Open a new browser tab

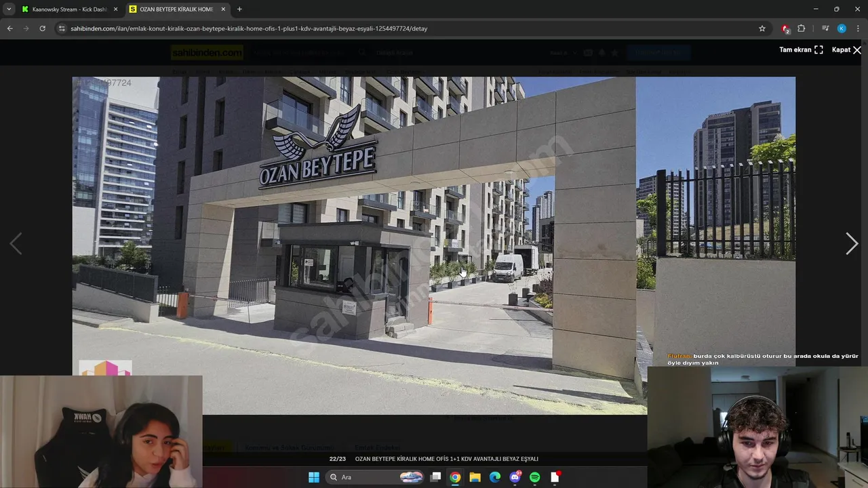239,9
